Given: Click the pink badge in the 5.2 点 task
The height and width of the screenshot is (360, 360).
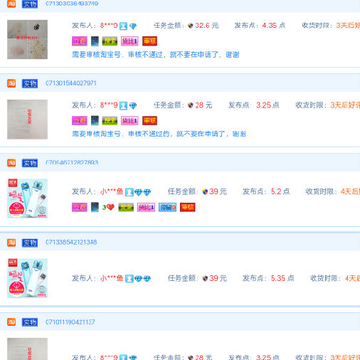Looking at the screenshot, I should click(146, 207).
